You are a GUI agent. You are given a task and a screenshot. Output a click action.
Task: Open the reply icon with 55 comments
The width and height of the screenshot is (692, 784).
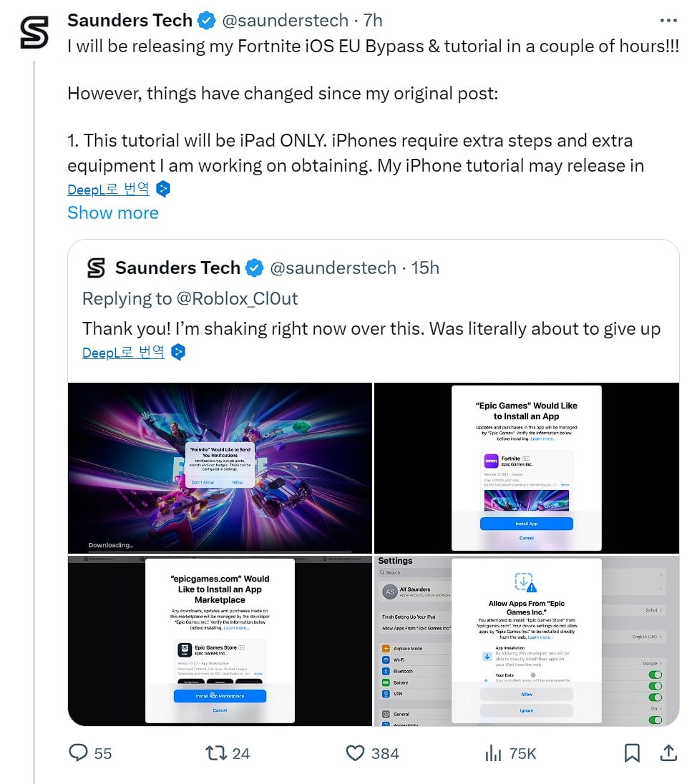[78, 753]
